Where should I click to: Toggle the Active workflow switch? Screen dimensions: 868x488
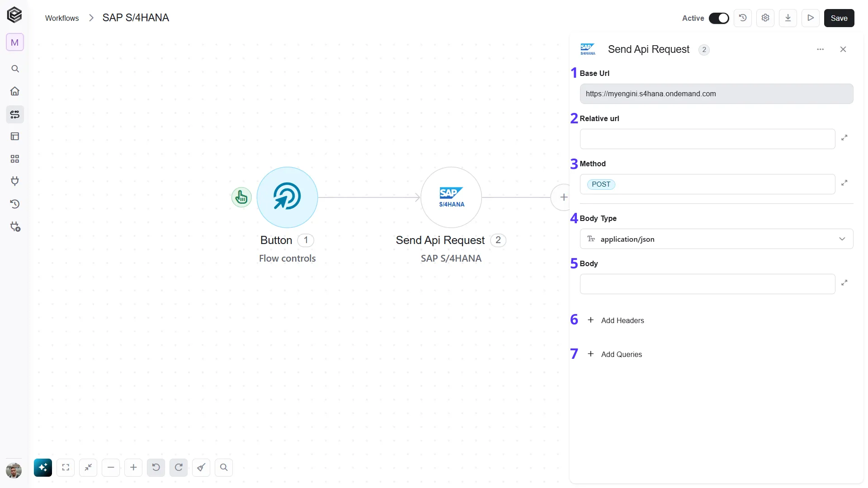719,18
